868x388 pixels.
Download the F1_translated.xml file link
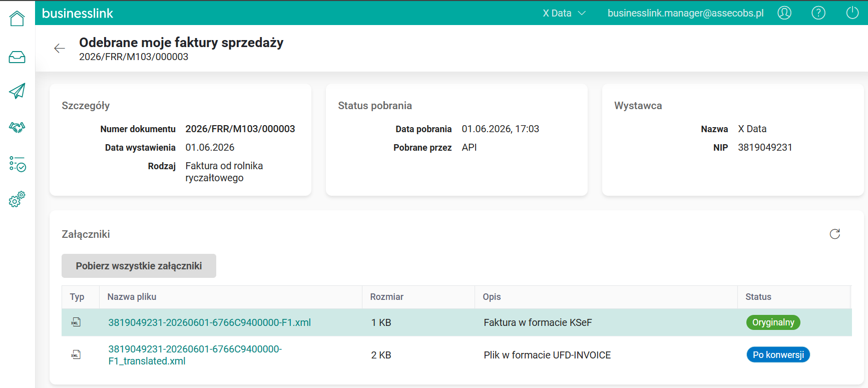195,355
